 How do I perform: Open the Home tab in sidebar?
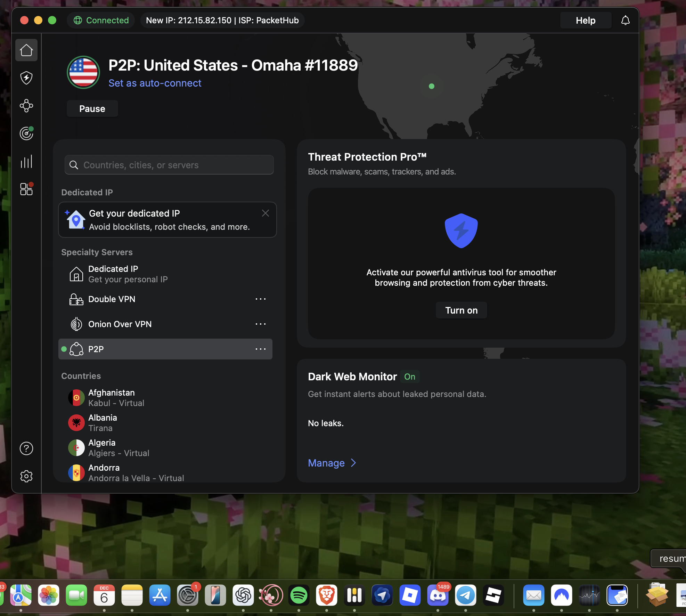click(x=26, y=50)
